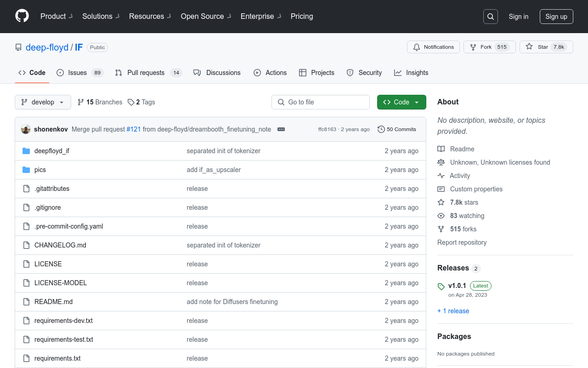This screenshot has width=588, height=368.
Task: Open the v1.0.1 release link
Action: click(x=457, y=286)
